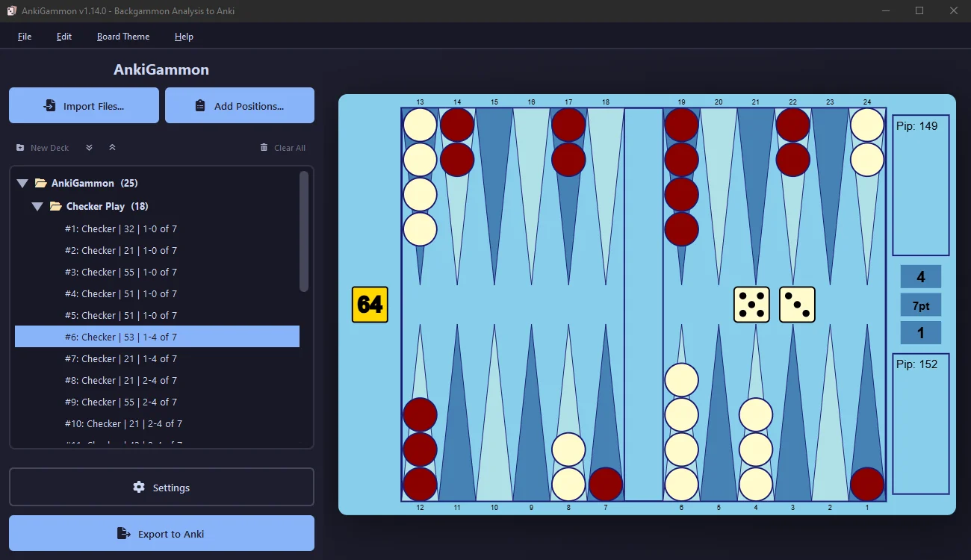971x560 pixels.
Task: Select row #10: Checker | 21 | 2-4 of 7
Action: [x=157, y=423]
